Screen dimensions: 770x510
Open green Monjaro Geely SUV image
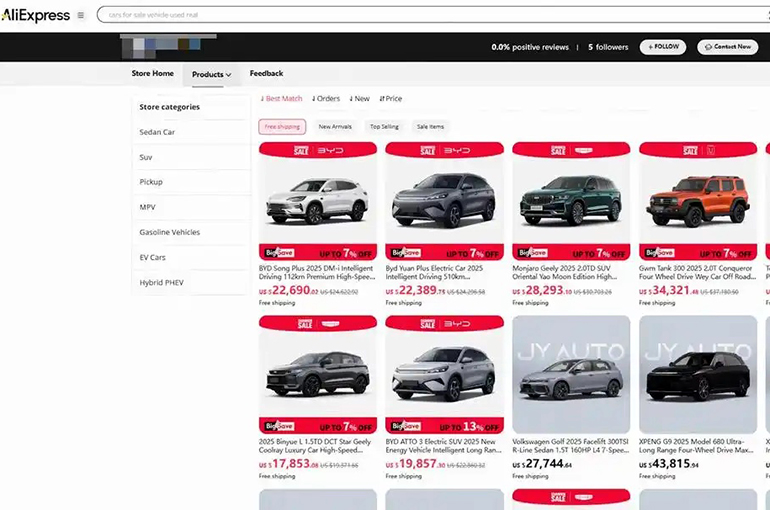[571, 200]
